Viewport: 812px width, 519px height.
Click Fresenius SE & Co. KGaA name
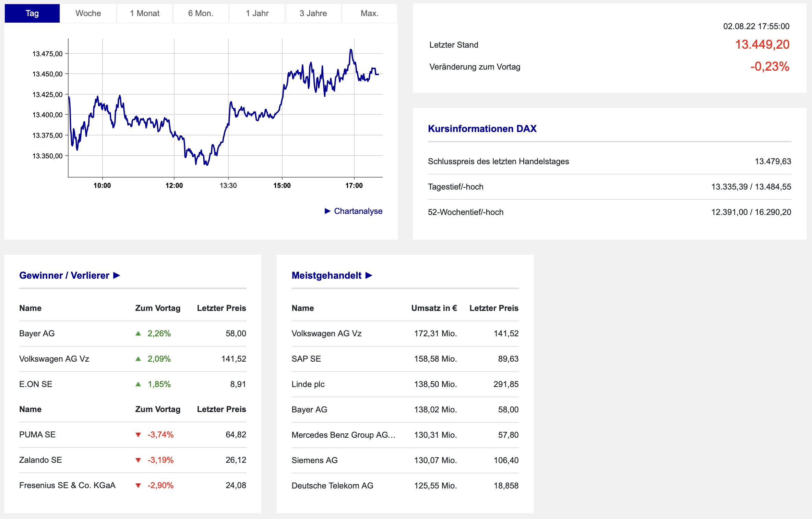67,485
